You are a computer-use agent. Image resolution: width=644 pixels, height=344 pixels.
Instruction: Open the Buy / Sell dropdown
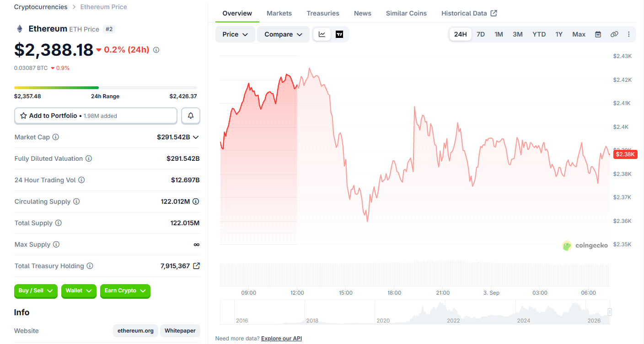click(x=36, y=291)
